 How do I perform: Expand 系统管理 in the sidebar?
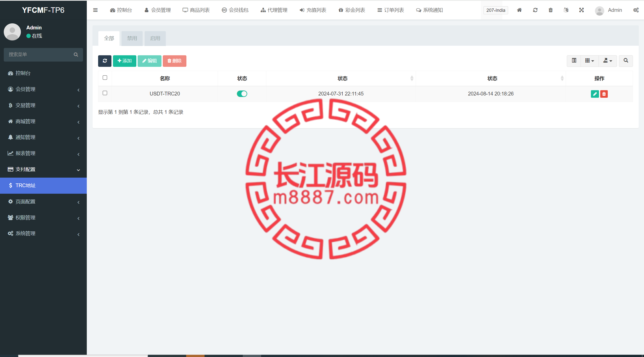[43, 233]
